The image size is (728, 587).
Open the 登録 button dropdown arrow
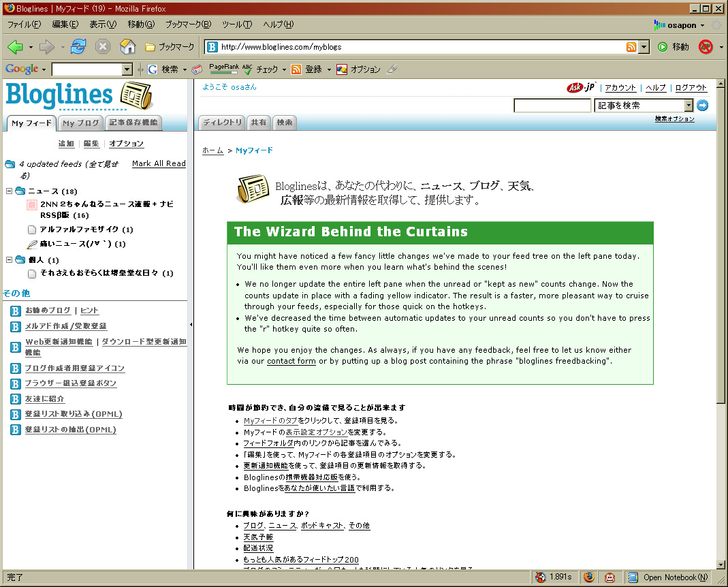(329, 69)
